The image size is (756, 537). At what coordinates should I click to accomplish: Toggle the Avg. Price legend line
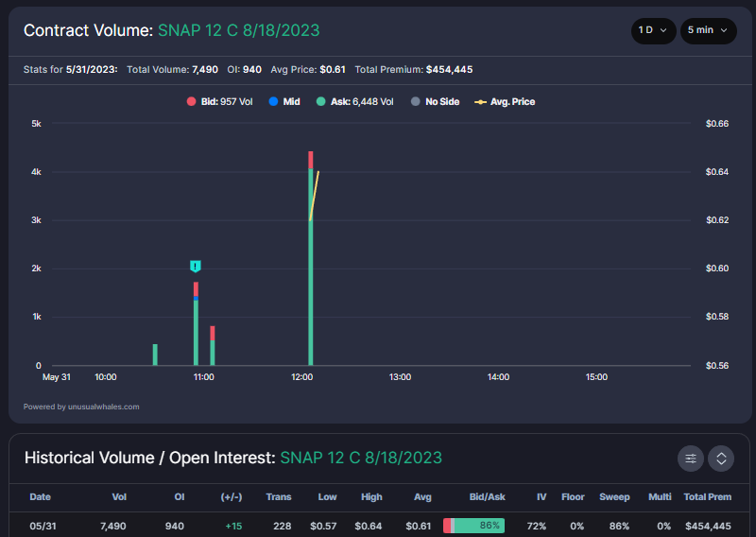click(x=505, y=102)
